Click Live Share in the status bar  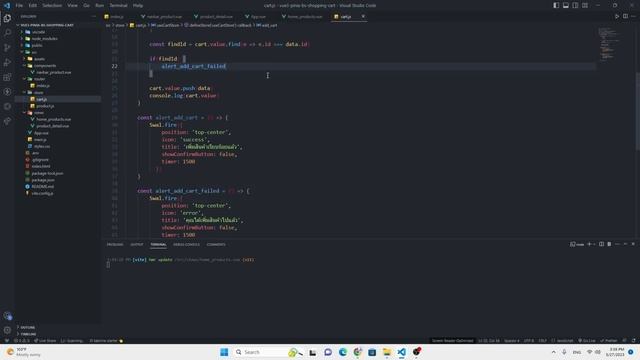tap(45, 340)
